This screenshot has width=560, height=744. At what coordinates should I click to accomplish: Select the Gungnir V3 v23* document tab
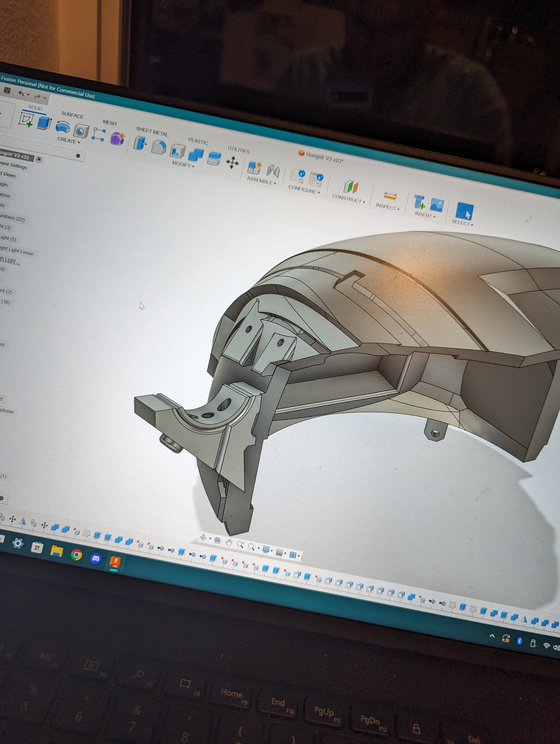pos(321,157)
